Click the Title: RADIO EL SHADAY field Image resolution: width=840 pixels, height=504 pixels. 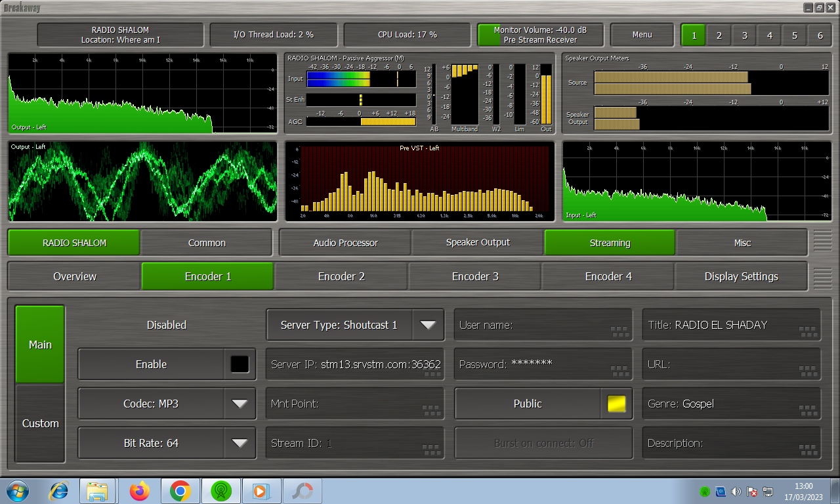click(732, 325)
